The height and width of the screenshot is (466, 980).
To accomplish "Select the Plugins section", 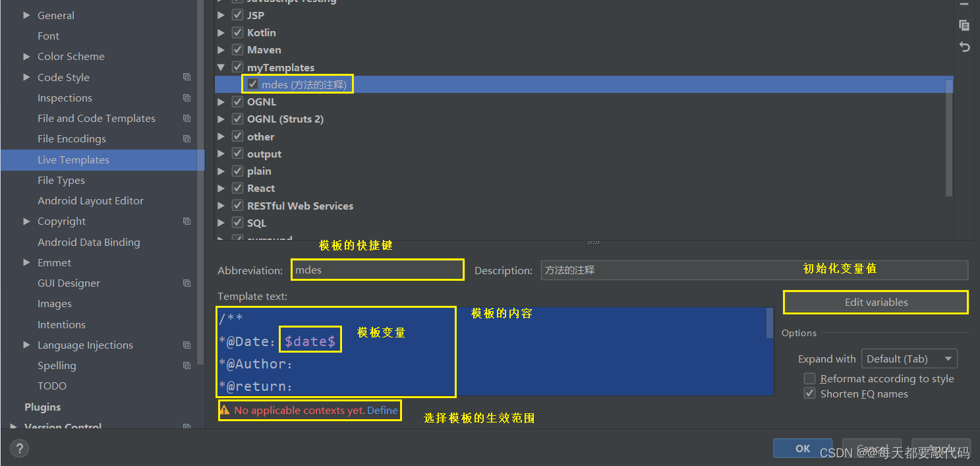I will point(43,407).
